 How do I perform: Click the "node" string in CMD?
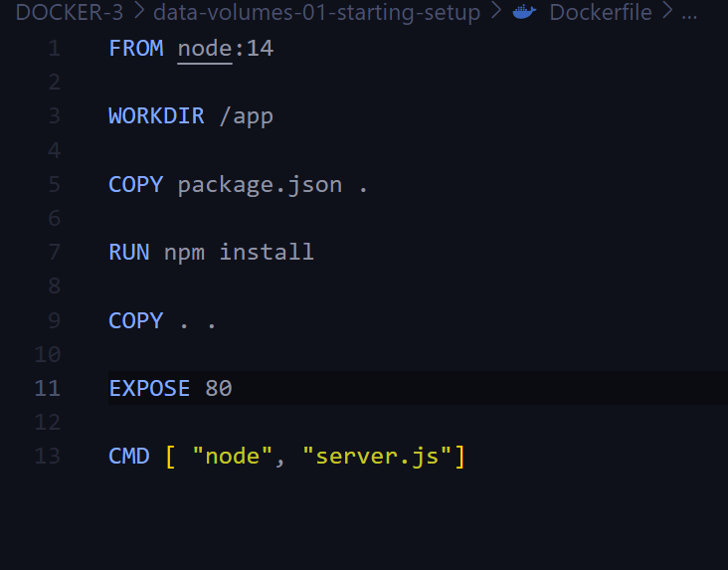coord(232,457)
